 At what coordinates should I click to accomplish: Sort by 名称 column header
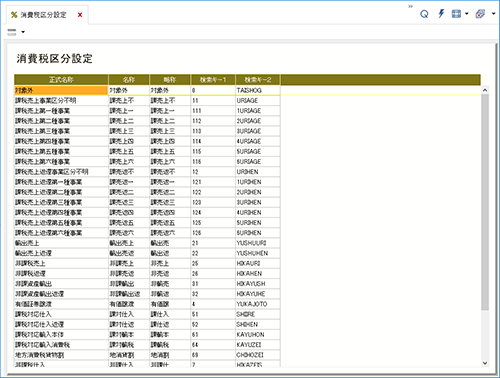(129, 80)
